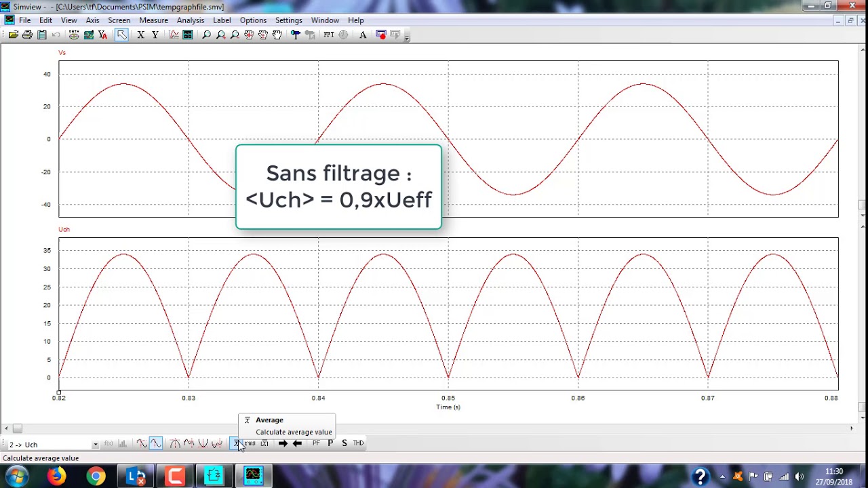Toggle the highlighted curve tracking button
868x488 pixels.
155,443
